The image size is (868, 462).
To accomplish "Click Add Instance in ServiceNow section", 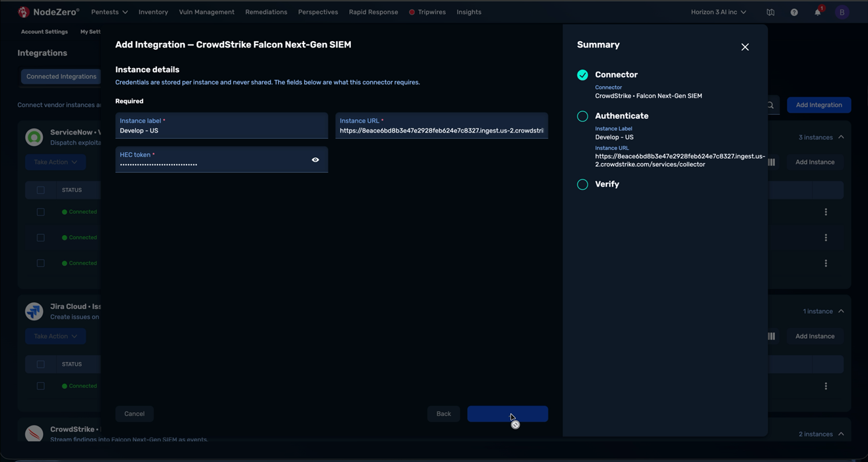I will [815, 162].
